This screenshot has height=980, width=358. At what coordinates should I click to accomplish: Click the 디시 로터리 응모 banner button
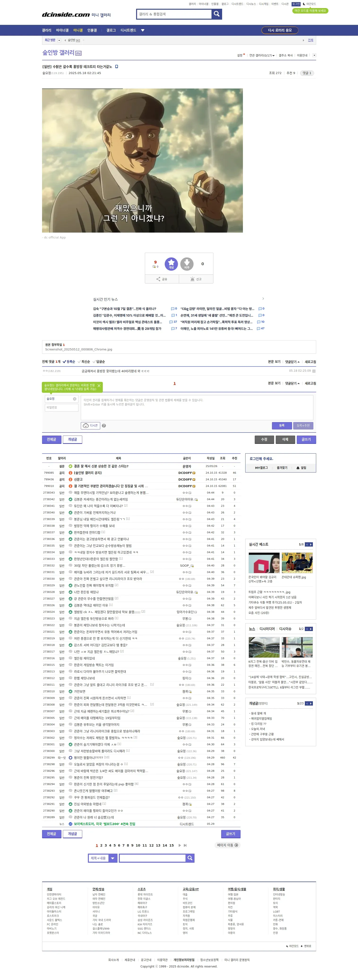tap(280, 31)
